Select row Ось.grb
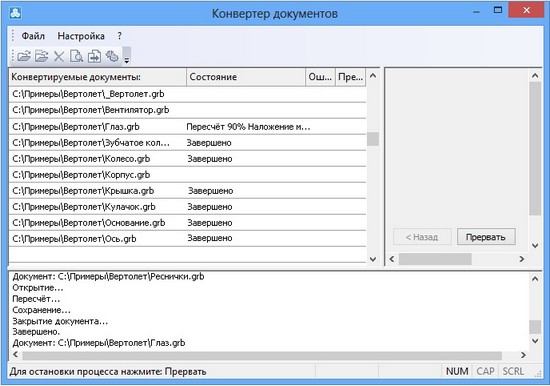Screen dimensions: 550x386 pos(187,239)
